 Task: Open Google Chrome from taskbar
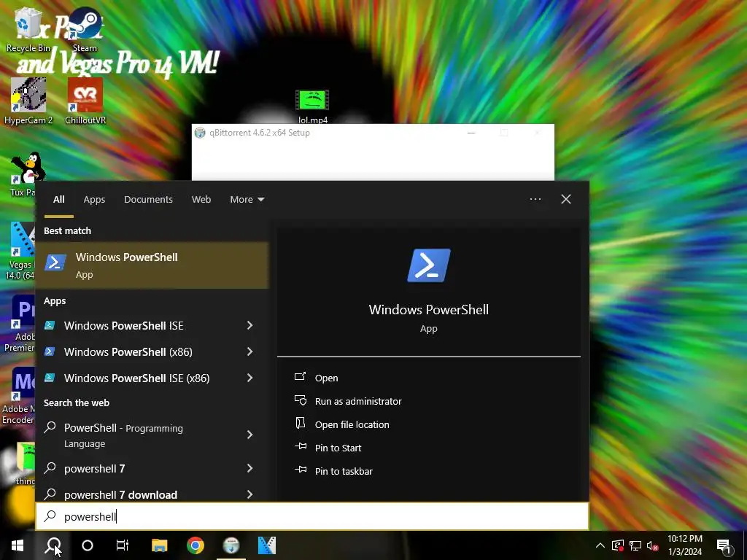point(196,545)
